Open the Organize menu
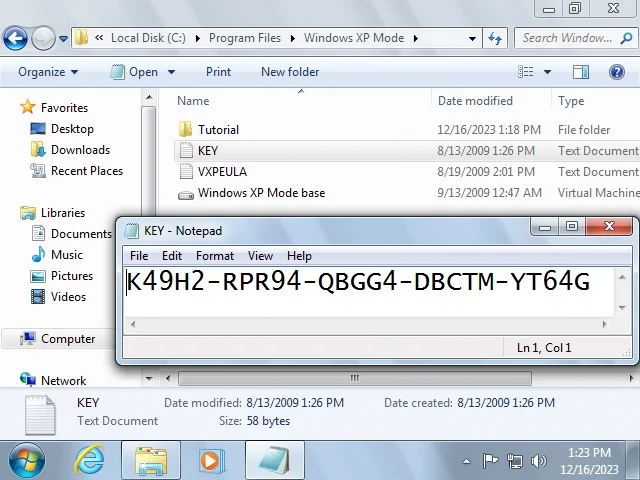 coord(48,72)
